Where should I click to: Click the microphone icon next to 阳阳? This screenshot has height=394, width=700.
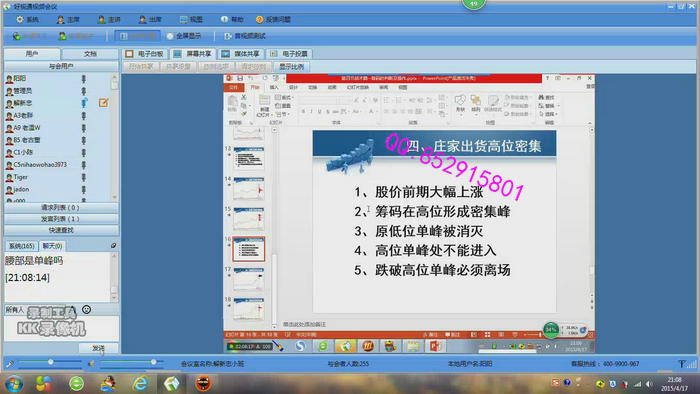[83, 79]
